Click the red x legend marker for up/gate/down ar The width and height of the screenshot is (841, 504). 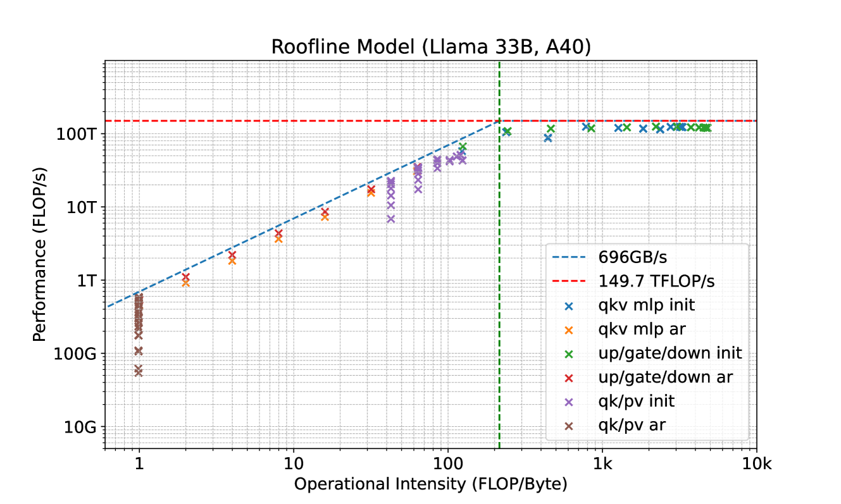pos(568,378)
